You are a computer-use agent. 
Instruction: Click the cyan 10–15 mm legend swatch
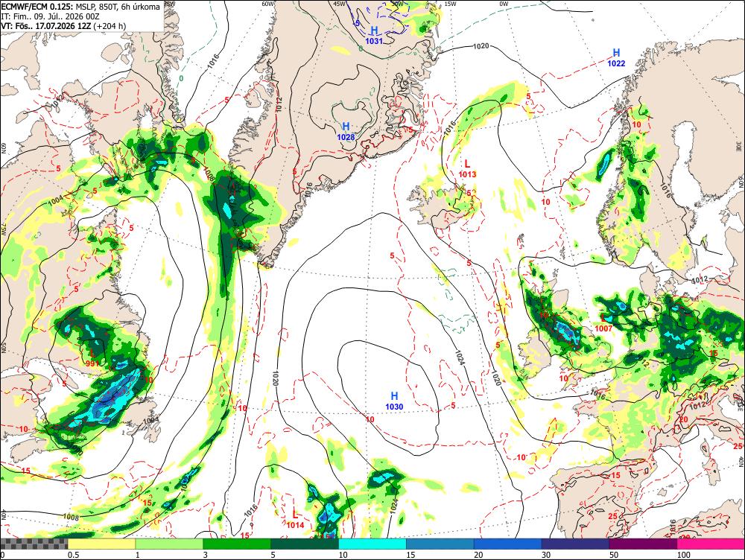pos(372,544)
